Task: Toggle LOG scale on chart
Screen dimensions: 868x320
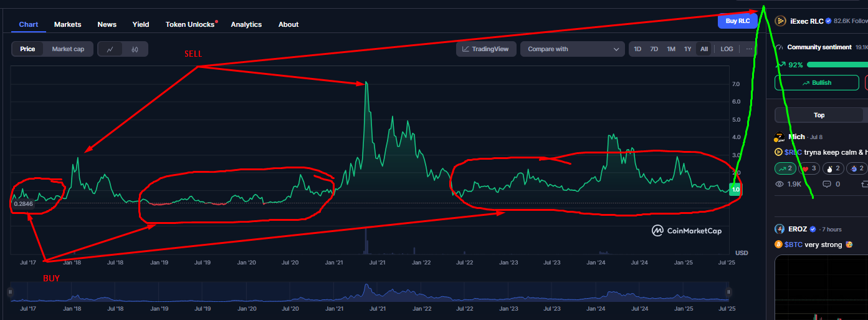Action: (x=727, y=49)
